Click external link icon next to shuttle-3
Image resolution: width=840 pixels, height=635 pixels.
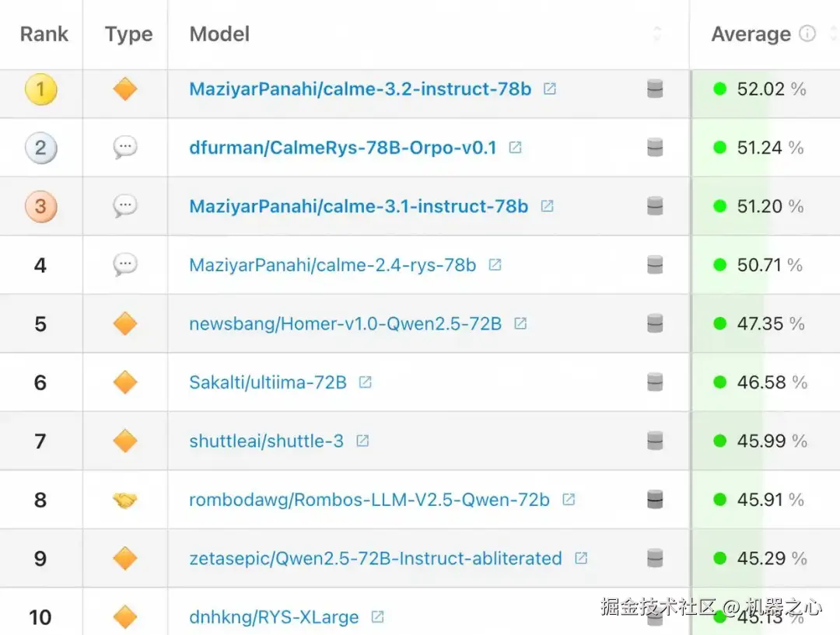[362, 441]
